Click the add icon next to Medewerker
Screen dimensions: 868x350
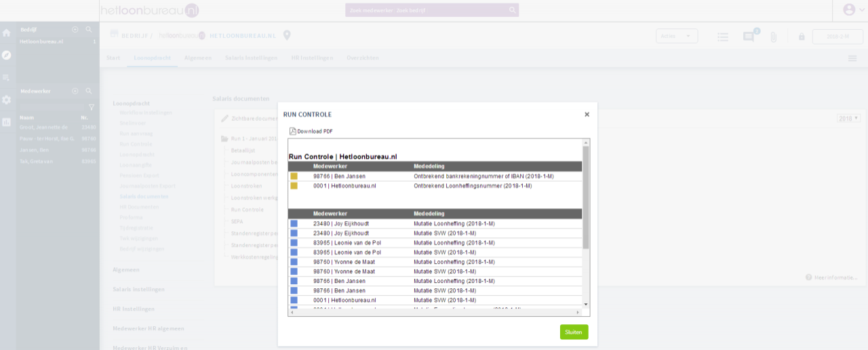75,91
